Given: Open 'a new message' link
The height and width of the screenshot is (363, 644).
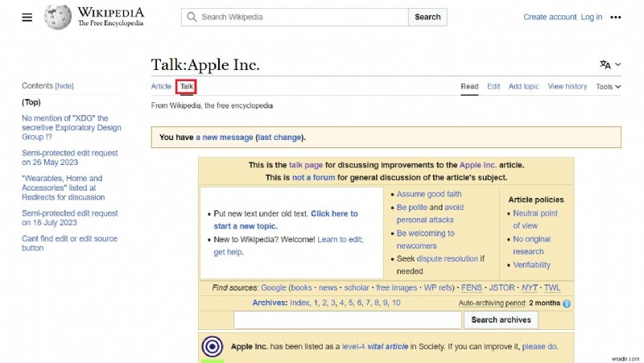Looking at the screenshot, I should 225,137.
